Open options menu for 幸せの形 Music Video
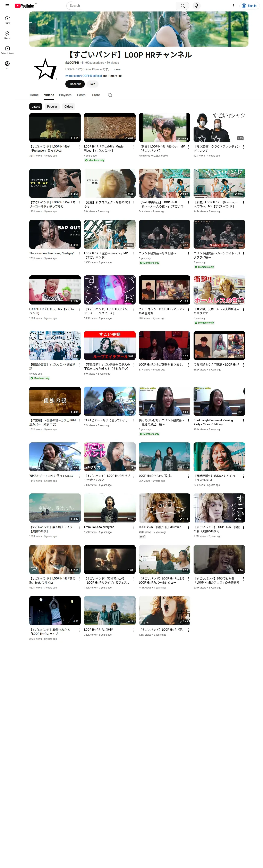Screen dimensions: 263x868 click(134, 147)
